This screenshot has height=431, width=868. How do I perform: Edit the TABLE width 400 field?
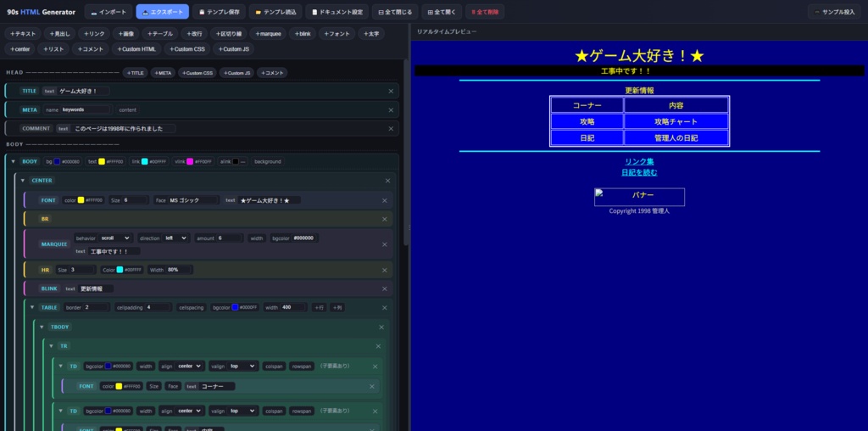click(293, 307)
